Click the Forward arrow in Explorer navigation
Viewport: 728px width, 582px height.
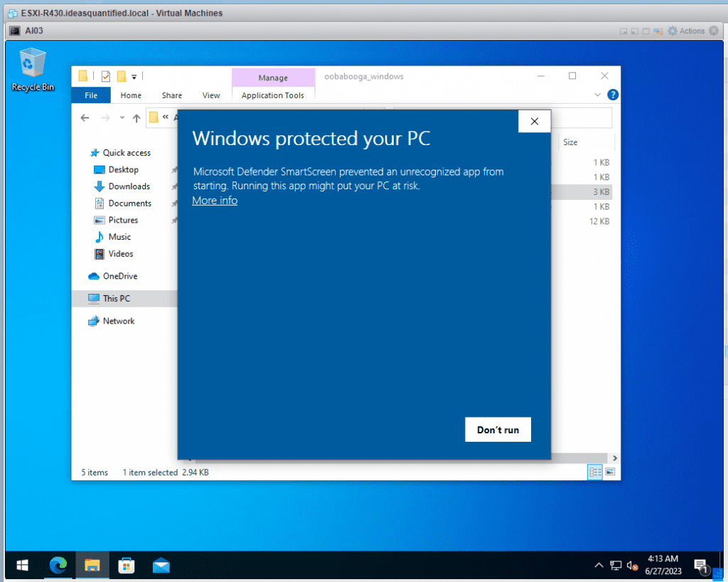(105, 118)
